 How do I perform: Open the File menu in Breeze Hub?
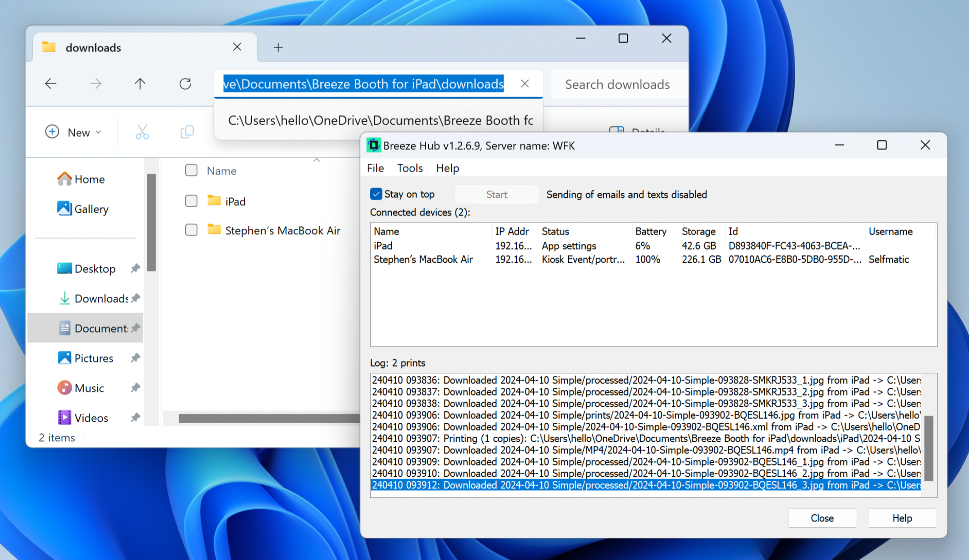(375, 168)
